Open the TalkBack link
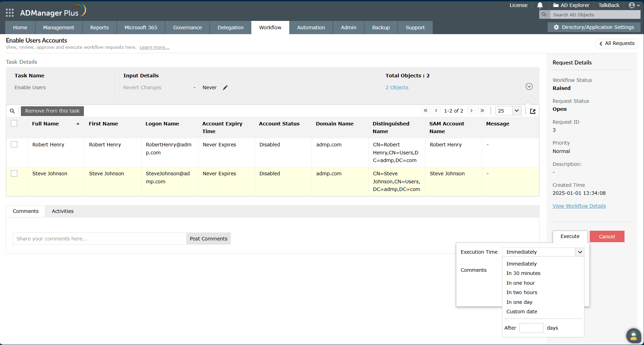 609,5
